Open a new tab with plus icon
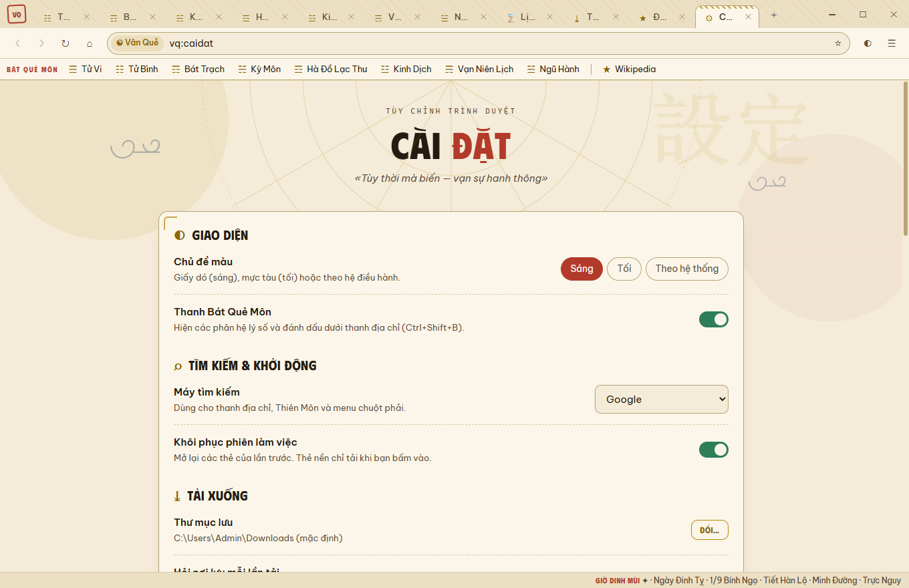Image resolution: width=909 pixels, height=588 pixels. point(774,15)
